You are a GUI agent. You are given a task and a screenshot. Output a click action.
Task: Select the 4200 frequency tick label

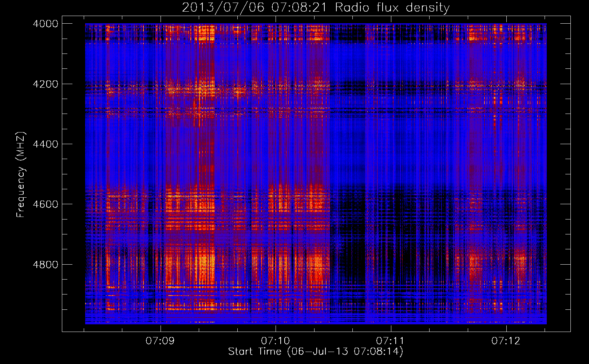point(46,84)
